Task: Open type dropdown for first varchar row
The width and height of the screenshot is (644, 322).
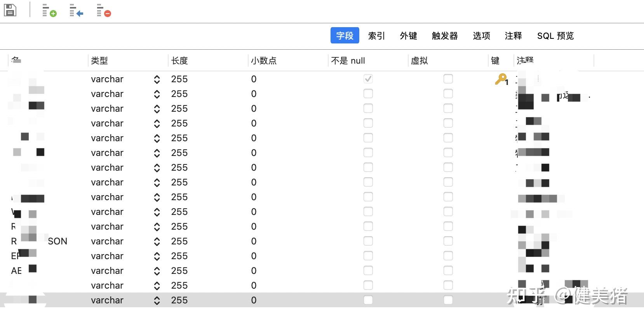Action: [157, 80]
